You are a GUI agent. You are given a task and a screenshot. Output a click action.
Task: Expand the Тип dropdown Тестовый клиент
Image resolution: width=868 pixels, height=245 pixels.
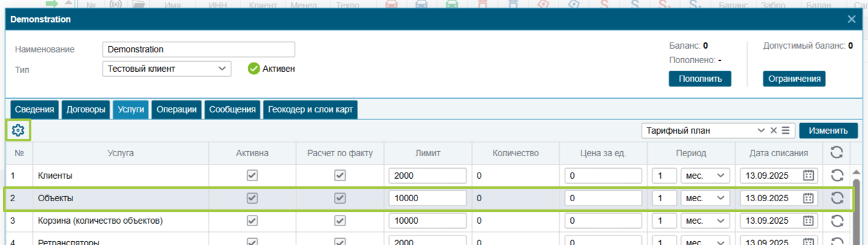(x=167, y=69)
